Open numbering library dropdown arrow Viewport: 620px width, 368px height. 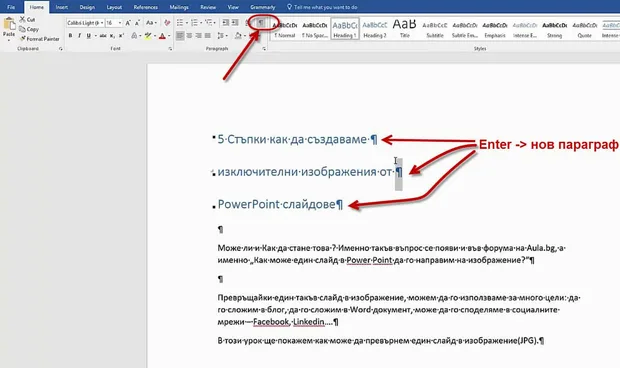click(201, 23)
